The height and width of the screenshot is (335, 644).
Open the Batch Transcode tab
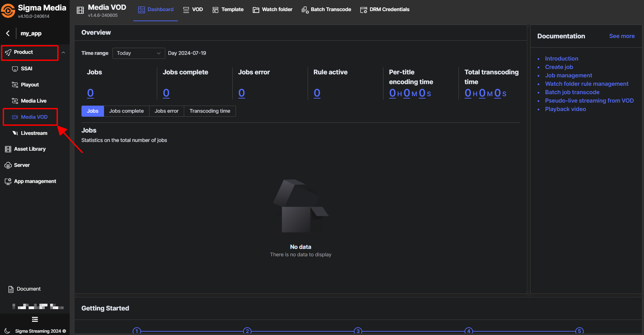pyautogui.click(x=326, y=9)
